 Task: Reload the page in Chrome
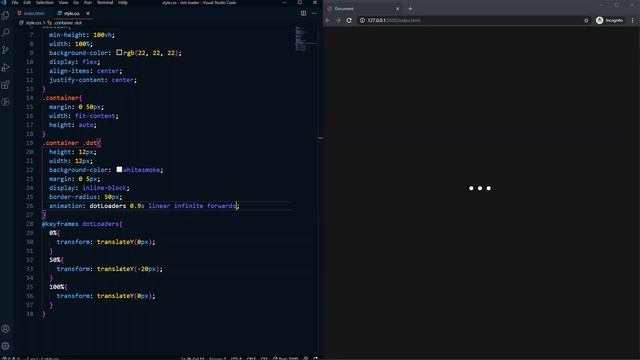point(349,20)
